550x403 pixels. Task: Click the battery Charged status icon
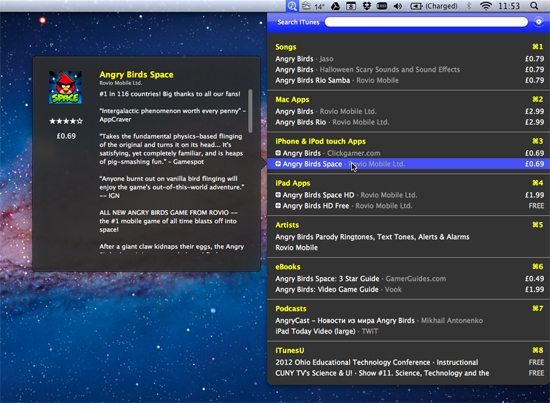(x=434, y=6)
